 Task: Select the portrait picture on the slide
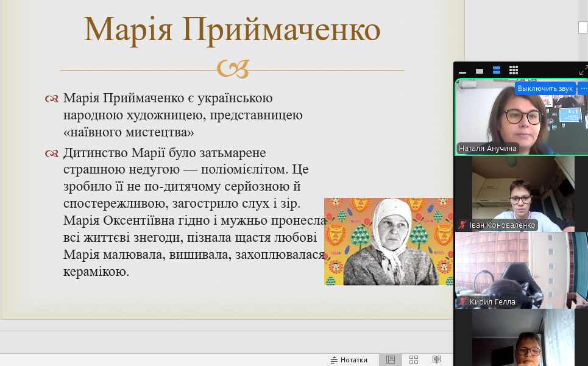(x=389, y=242)
